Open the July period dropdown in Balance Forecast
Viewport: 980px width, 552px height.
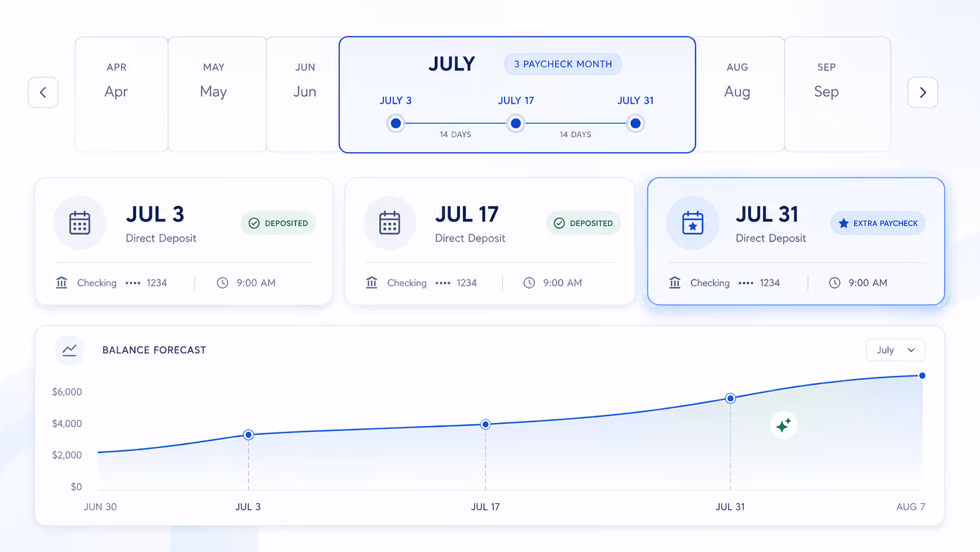[896, 350]
